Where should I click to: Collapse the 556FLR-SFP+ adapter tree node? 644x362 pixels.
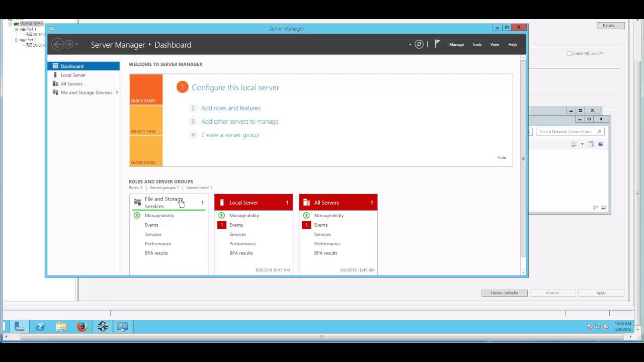[10, 24]
